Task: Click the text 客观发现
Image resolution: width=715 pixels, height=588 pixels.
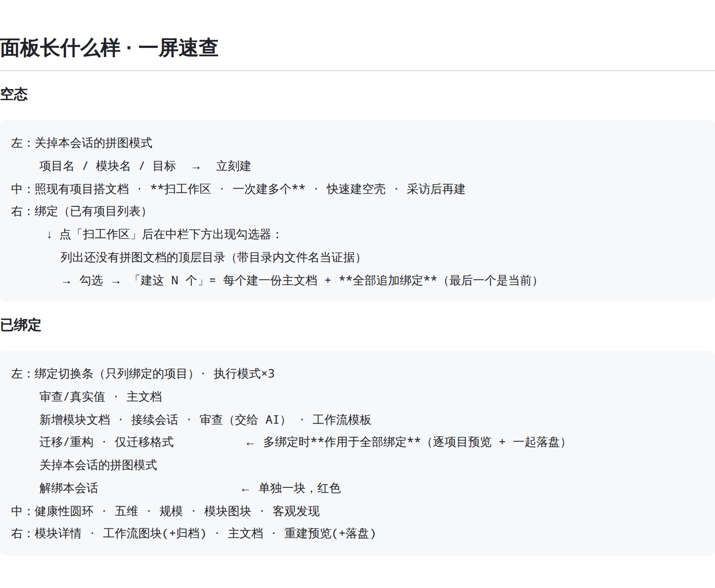Action: tap(296, 511)
